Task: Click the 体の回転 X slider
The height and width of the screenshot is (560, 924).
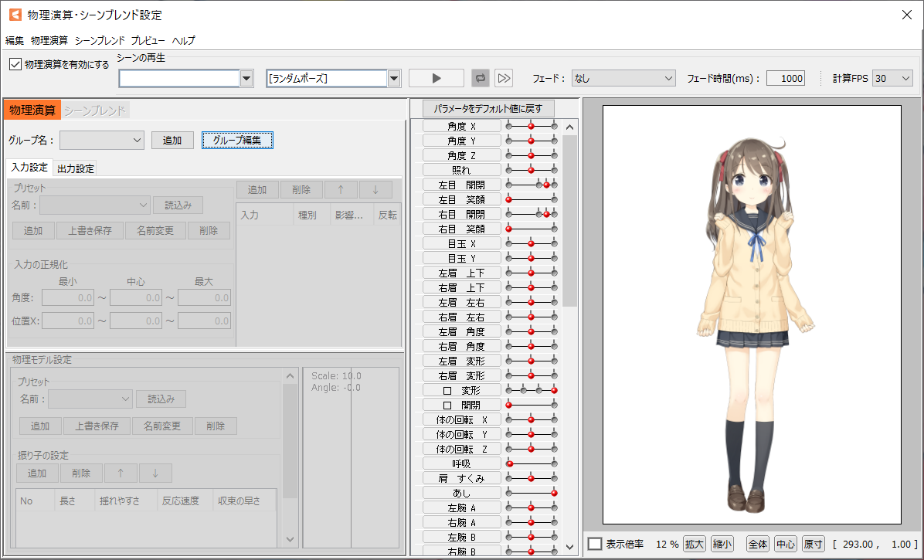Action: [532, 419]
